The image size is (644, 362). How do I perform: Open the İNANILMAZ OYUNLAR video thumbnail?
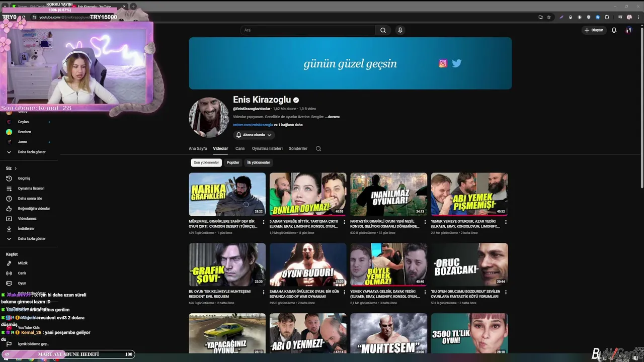pos(388,195)
